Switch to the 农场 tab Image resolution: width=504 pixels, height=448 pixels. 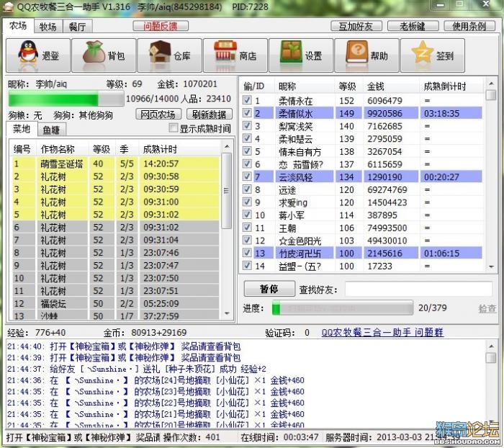(18, 25)
